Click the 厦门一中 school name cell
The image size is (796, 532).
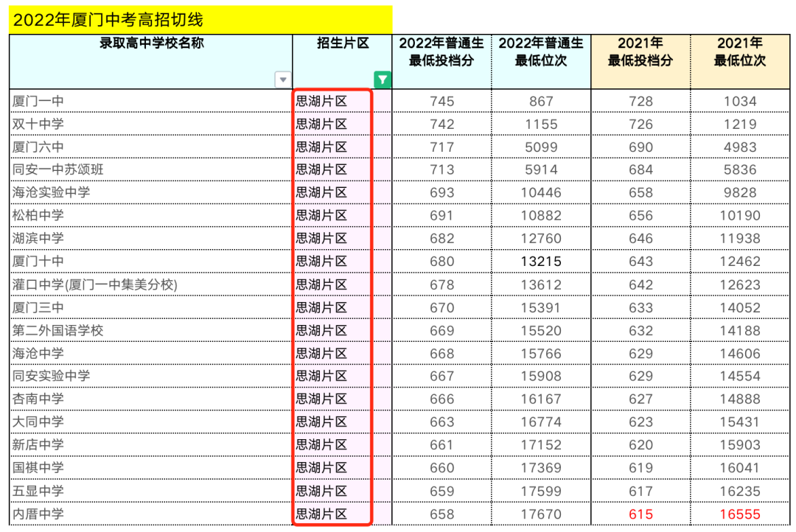point(151,101)
